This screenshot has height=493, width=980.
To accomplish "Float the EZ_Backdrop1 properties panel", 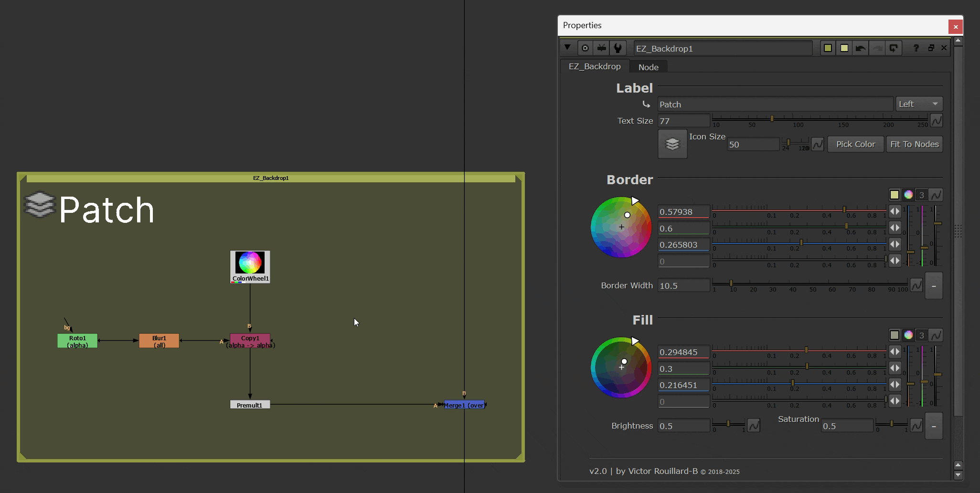I will point(931,48).
